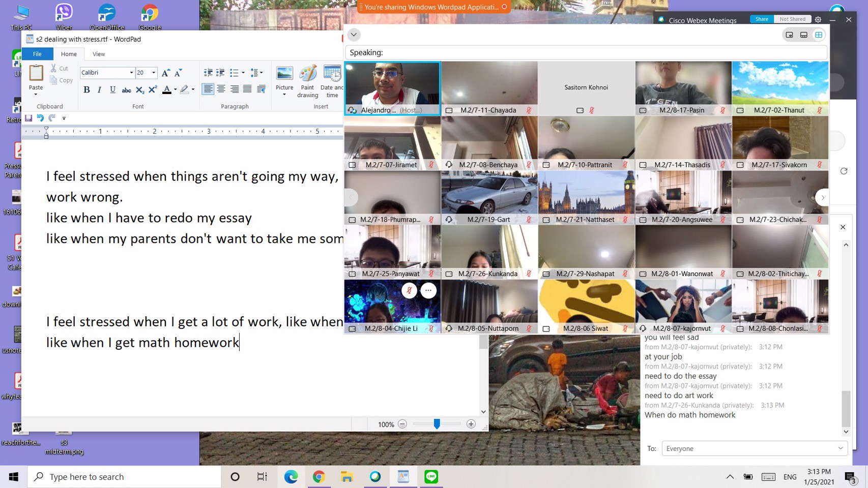The width and height of the screenshot is (868, 488).
Task: Apply Subscript formatting
Action: (139, 90)
